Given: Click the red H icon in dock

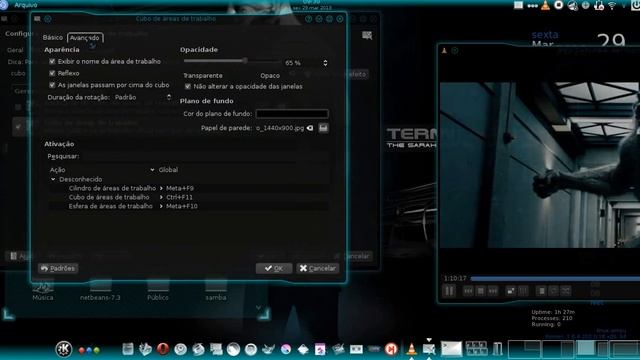Looking at the screenshot, I should tap(391, 349).
